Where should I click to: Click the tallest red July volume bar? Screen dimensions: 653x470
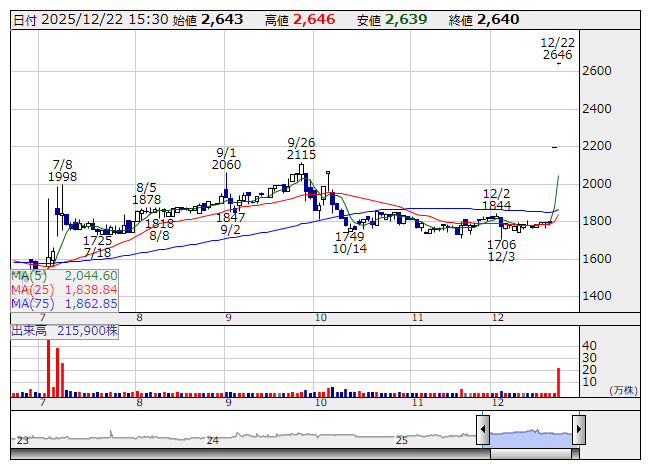click(x=48, y=368)
